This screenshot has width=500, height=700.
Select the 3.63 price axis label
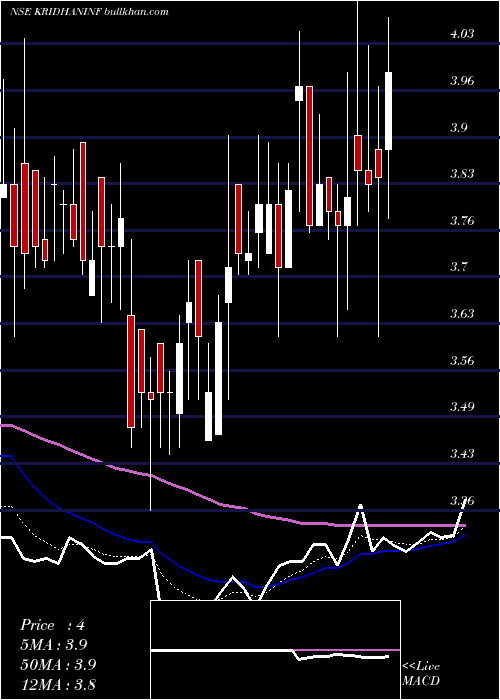tap(462, 313)
